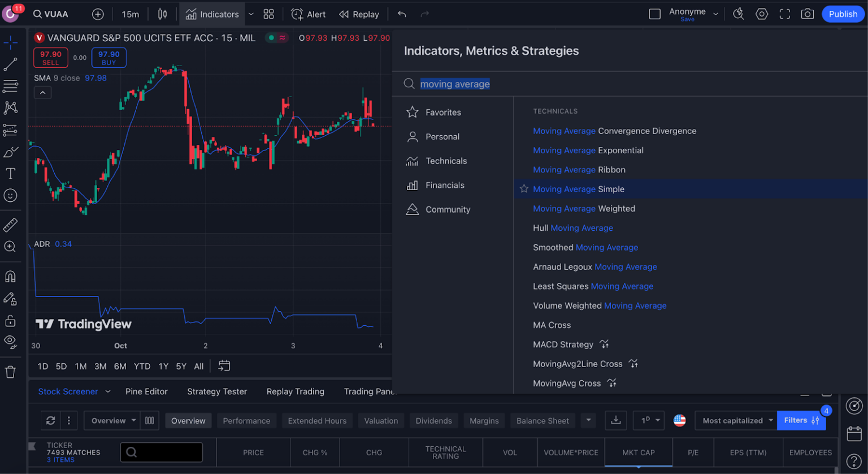Click the red SELL price box

tap(50, 58)
